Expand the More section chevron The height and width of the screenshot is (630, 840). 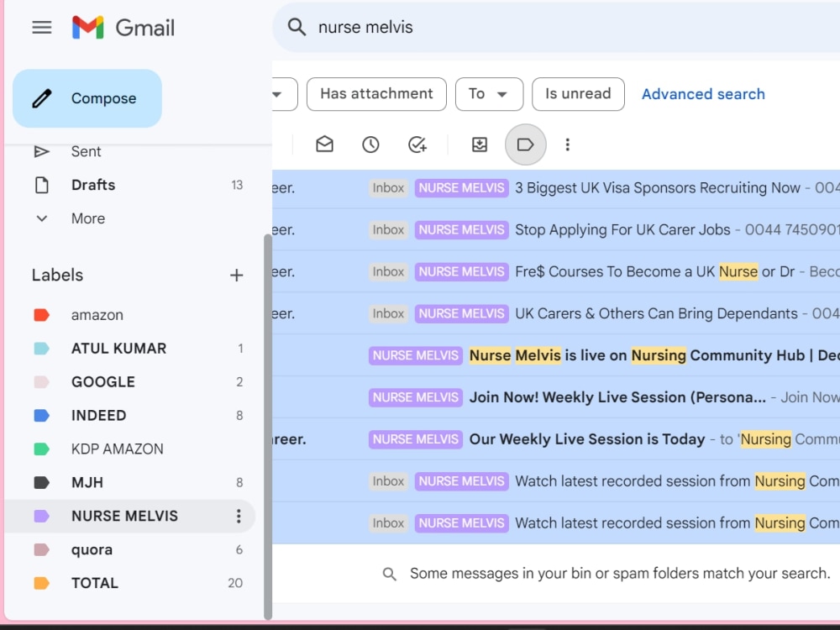tap(42, 218)
